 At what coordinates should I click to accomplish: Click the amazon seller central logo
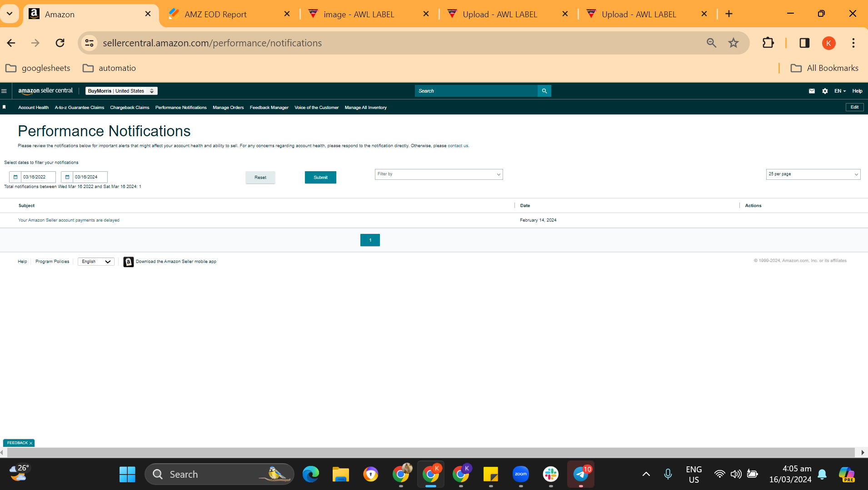tap(45, 91)
